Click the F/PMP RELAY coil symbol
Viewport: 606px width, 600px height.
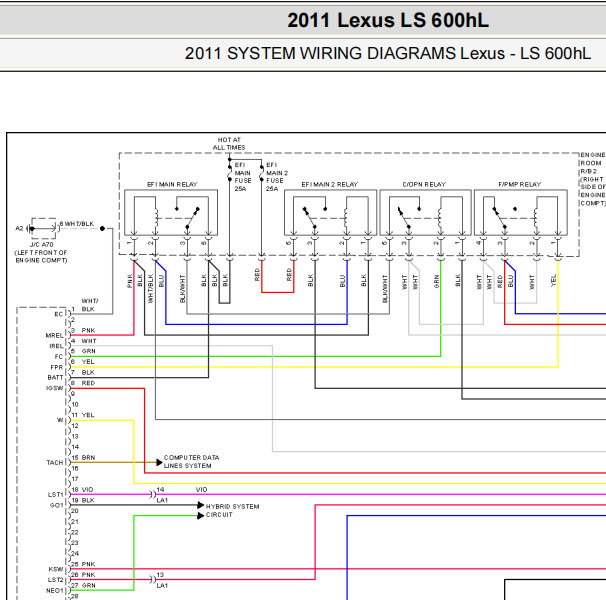536,217
